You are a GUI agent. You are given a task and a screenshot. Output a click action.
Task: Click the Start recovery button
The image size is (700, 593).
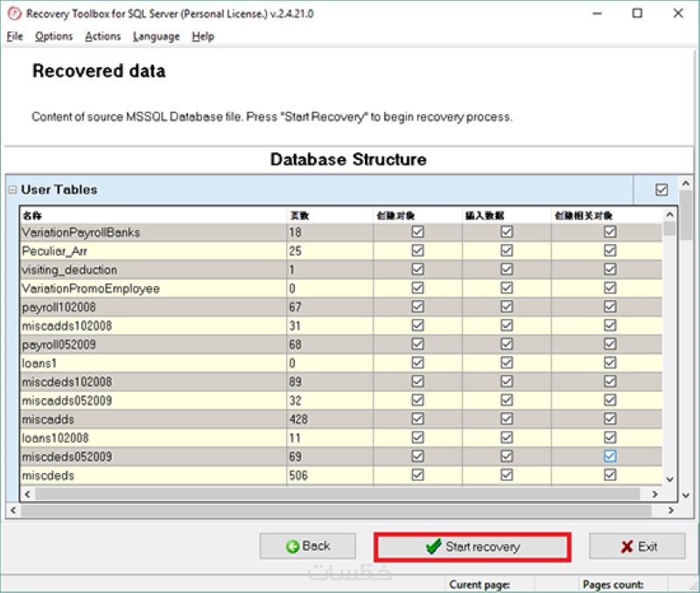472,547
